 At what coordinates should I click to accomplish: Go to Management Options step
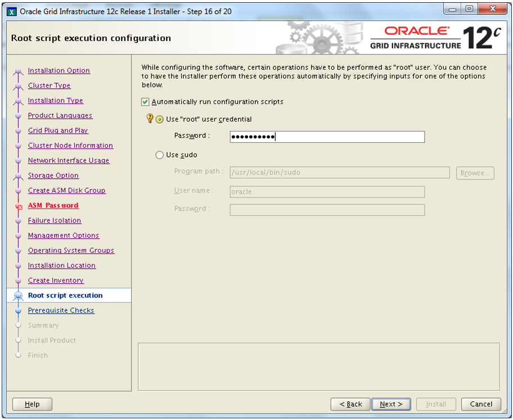click(x=64, y=236)
